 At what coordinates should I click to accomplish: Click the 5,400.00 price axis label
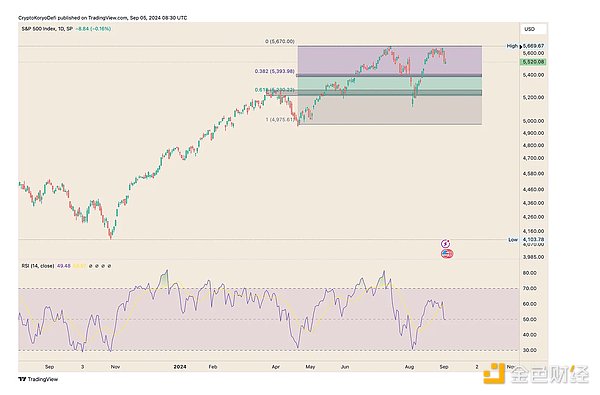click(x=533, y=75)
